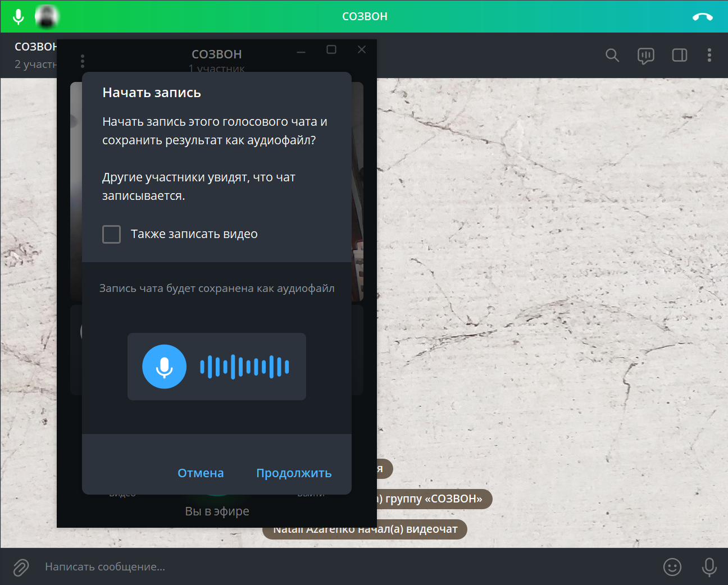This screenshot has height=585, width=728.
Task: Attach a file with the paperclip icon
Action: pos(21,567)
